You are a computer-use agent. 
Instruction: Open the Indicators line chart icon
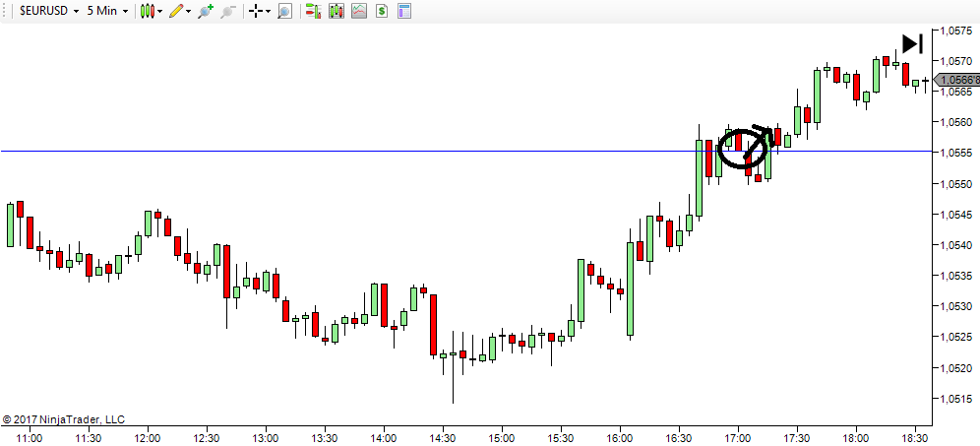click(x=359, y=11)
